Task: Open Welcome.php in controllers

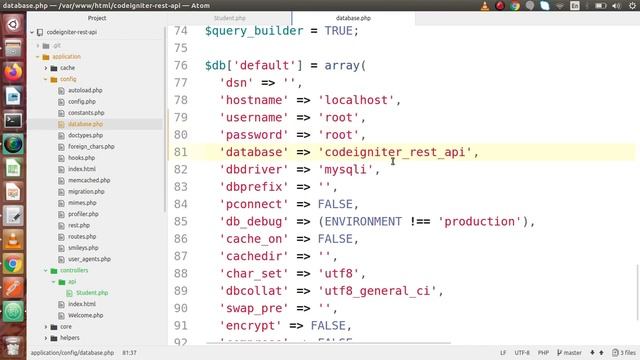Action: [x=85, y=316]
